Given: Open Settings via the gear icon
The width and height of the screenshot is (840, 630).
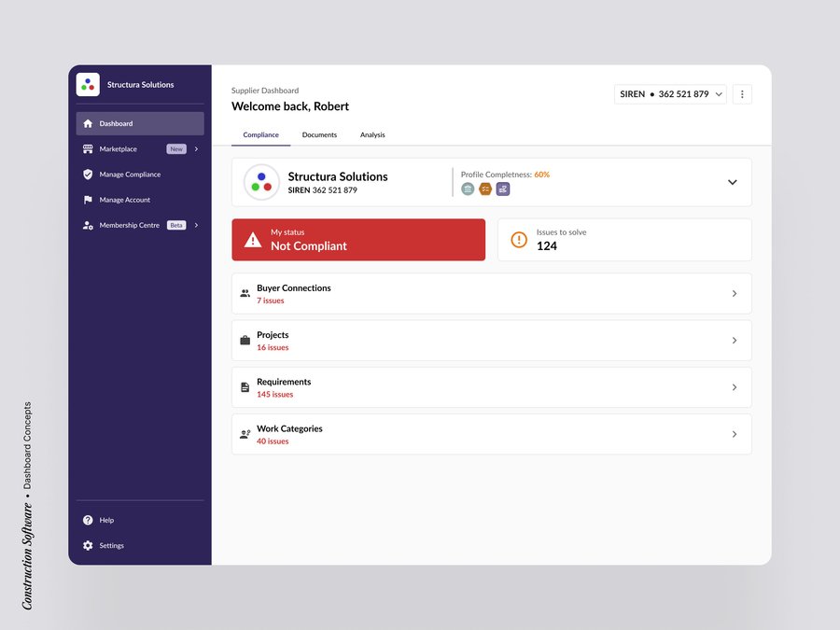Looking at the screenshot, I should click(x=88, y=545).
